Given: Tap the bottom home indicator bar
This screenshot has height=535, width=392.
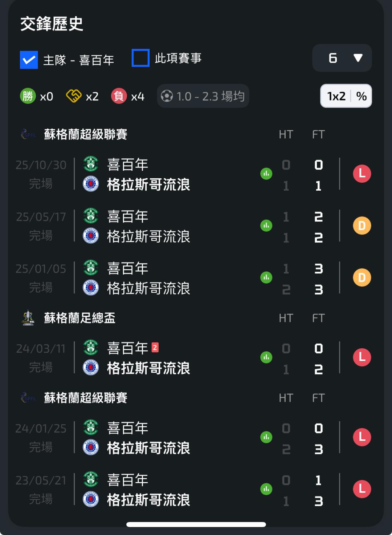Looking at the screenshot, I should point(196,524).
